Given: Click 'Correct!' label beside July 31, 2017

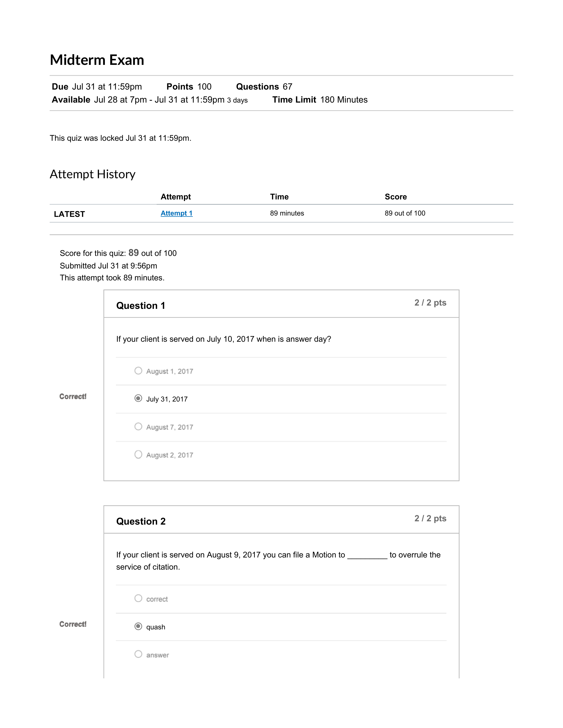Looking at the screenshot, I should click(73, 396).
